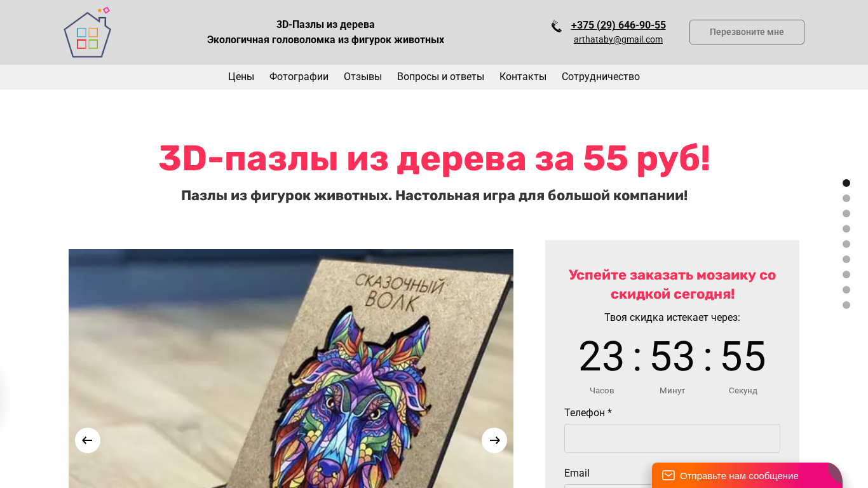The width and height of the screenshot is (868, 488).
Task: Open the Цены menu item
Action: [x=241, y=77]
